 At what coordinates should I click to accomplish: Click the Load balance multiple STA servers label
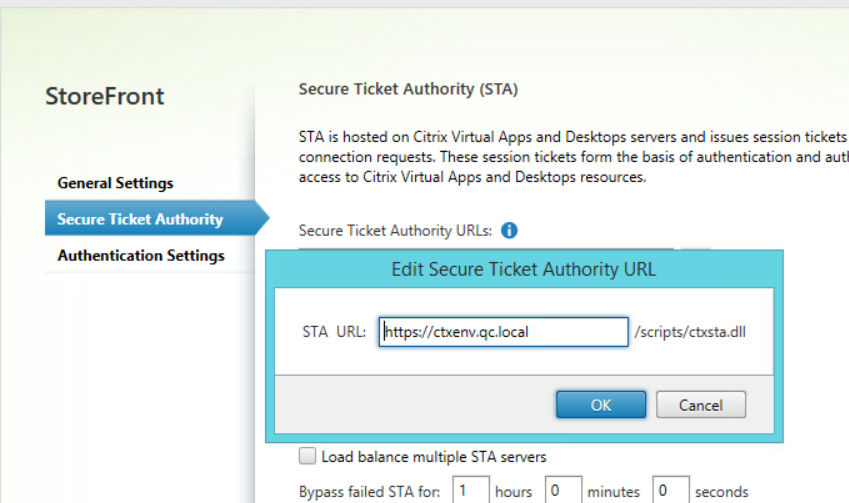point(434,457)
